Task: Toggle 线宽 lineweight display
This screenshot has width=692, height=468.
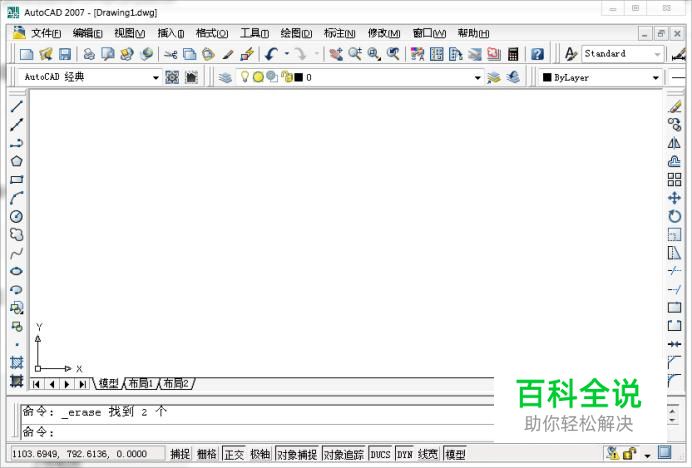Action: click(x=428, y=454)
